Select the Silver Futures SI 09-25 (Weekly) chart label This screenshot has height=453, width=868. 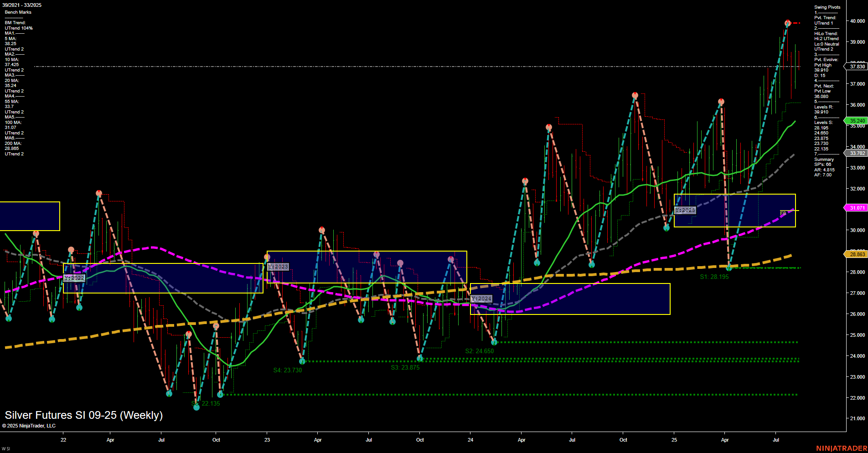click(83, 415)
